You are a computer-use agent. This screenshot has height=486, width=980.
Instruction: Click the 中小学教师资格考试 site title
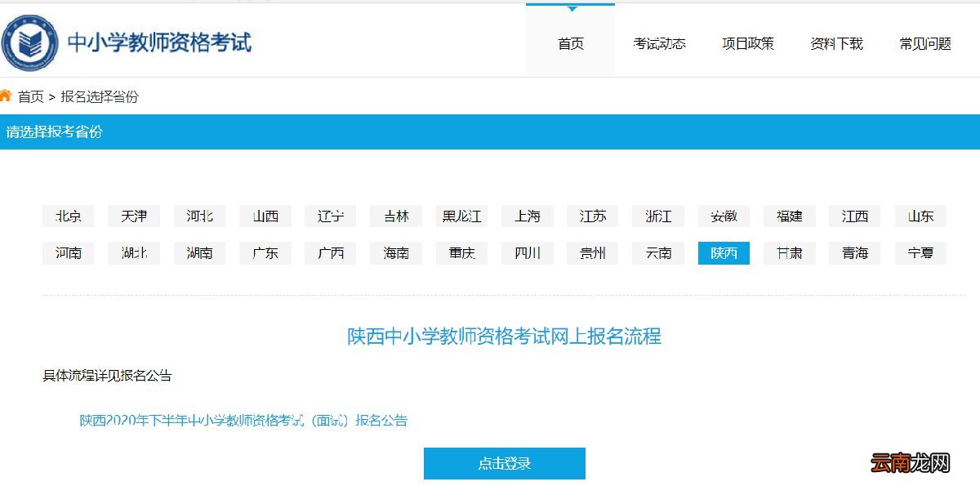pyautogui.click(x=159, y=42)
